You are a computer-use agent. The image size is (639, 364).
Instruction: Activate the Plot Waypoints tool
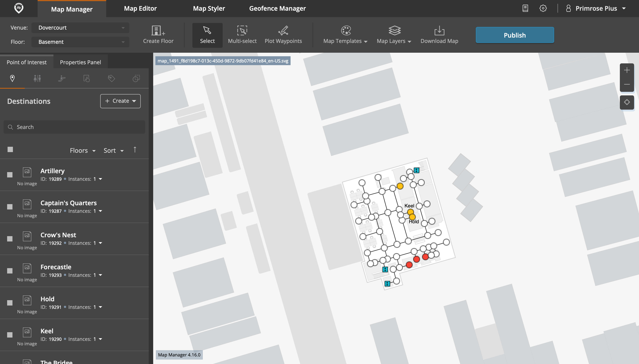tap(283, 34)
